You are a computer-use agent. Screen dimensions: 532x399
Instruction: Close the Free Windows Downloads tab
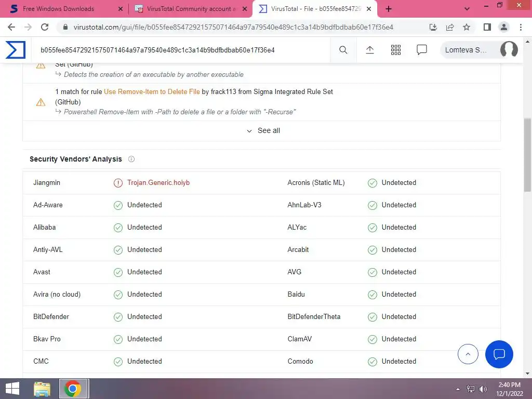121,9
